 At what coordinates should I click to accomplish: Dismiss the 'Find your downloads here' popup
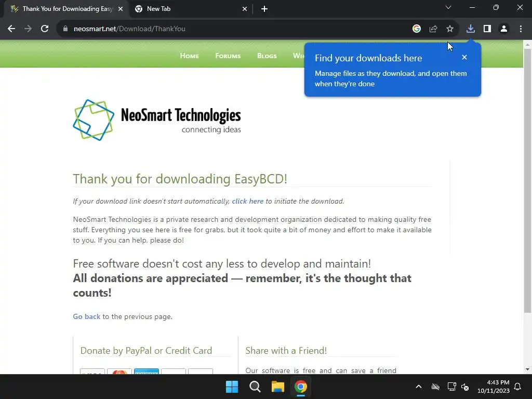[x=464, y=57]
